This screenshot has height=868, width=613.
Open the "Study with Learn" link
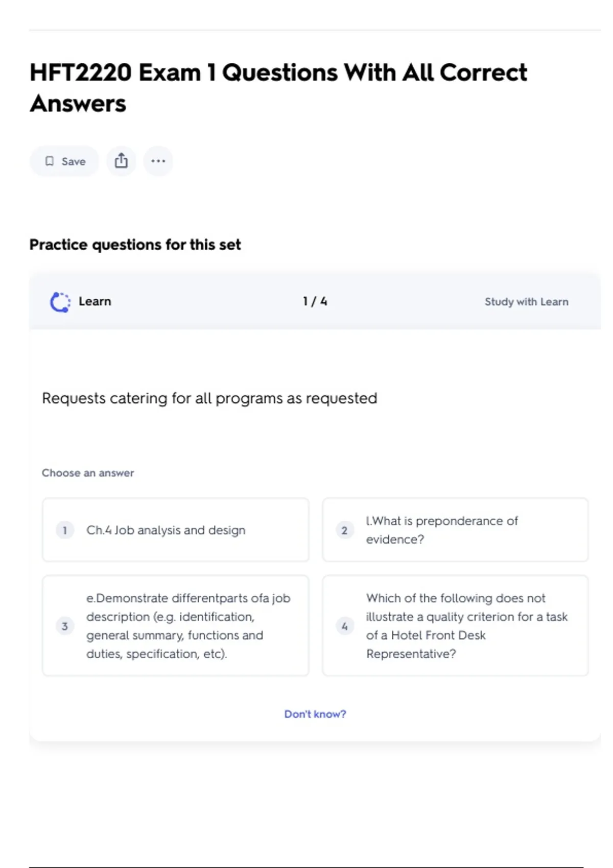tap(526, 302)
